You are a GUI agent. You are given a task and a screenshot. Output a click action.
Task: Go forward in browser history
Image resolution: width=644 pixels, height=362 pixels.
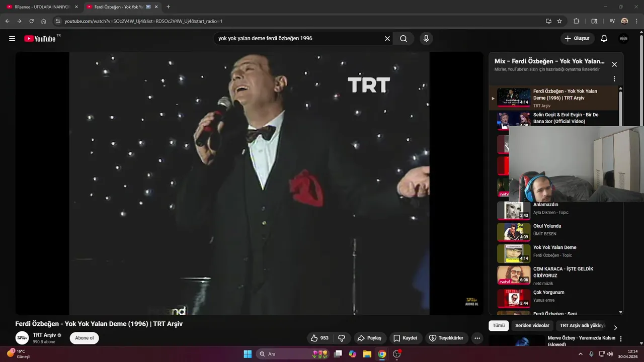point(19,21)
